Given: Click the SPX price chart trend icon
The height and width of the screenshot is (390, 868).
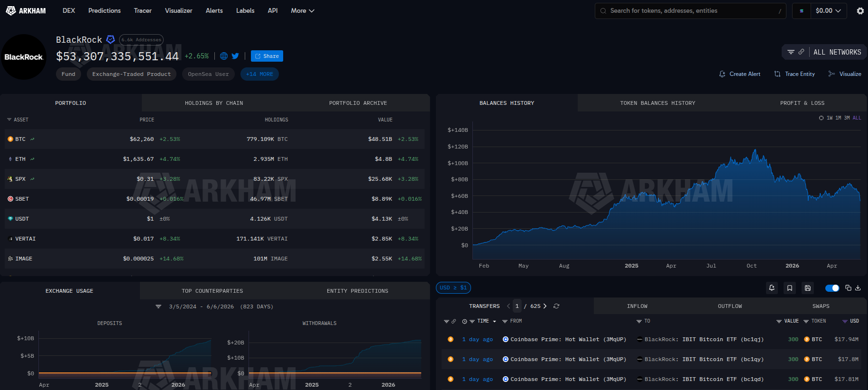Looking at the screenshot, I should pyautogui.click(x=32, y=179).
